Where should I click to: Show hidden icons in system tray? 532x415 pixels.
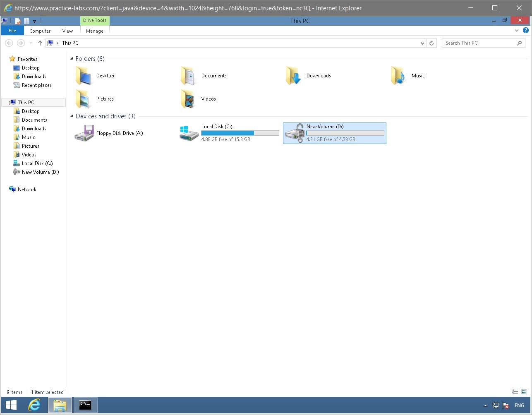tap(485, 405)
